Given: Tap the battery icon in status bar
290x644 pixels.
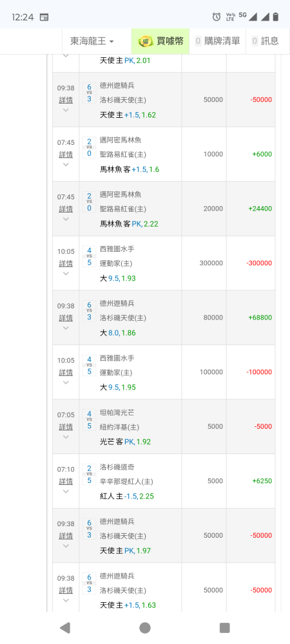Looking at the screenshot, I should 276,17.
